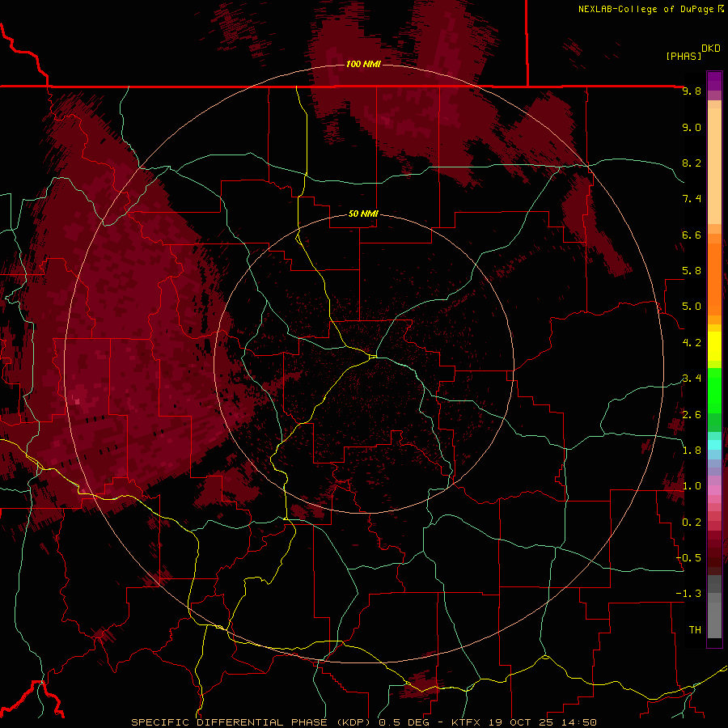Click the 5.8 value on the color scale
This screenshot has height=728, width=728.
pyautogui.click(x=692, y=271)
